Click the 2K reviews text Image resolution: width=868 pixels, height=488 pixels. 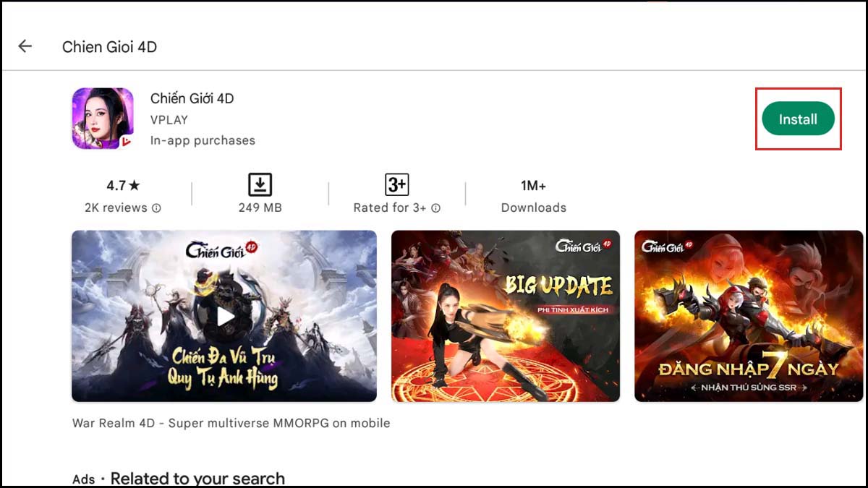[116, 207]
